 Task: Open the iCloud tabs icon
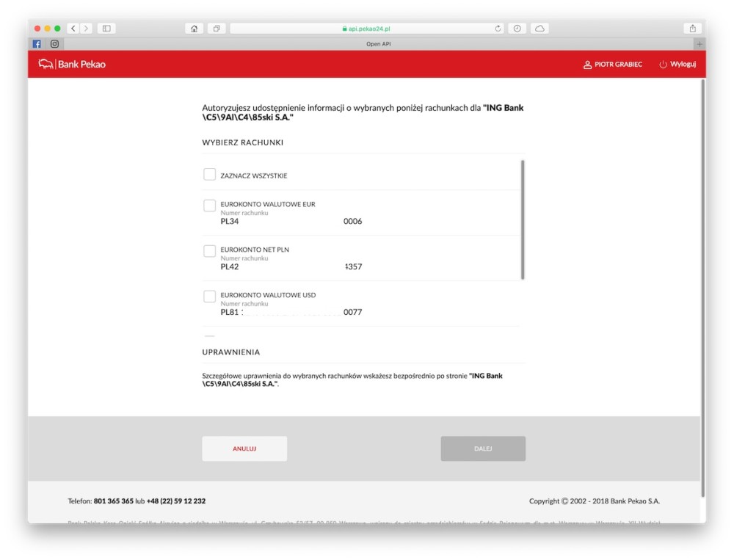[x=539, y=29]
